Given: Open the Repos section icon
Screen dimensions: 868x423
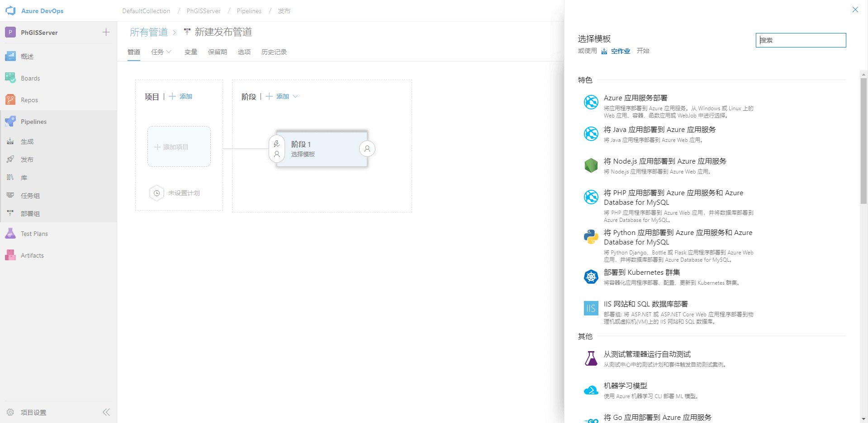Looking at the screenshot, I should tap(10, 99).
